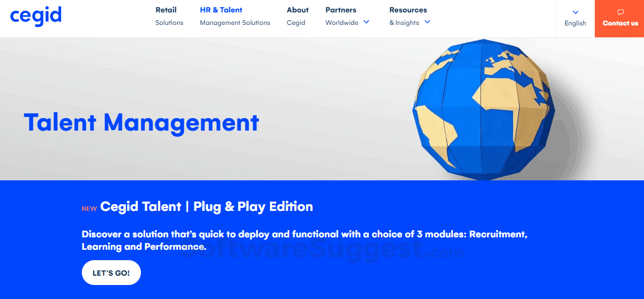The width and height of the screenshot is (644, 299).
Task: Open the Retail Solutions menu
Action: coord(169,16)
